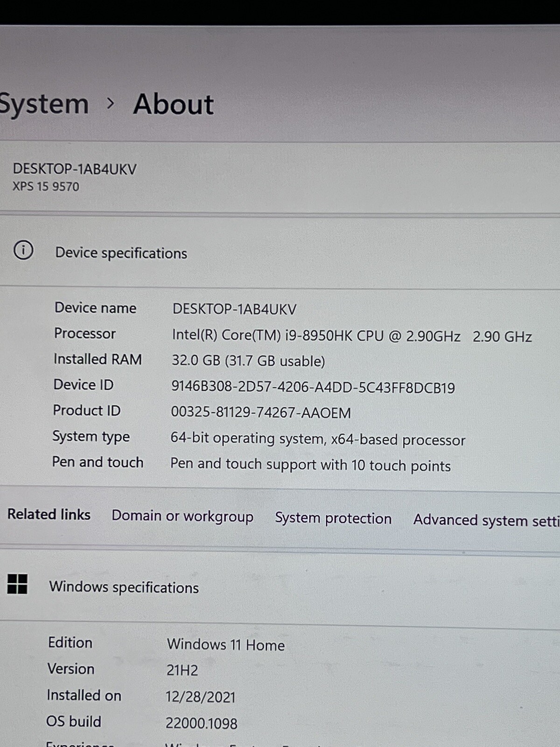The height and width of the screenshot is (747, 560).
Task: Select 64-bit operating system value
Action: click(x=318, y=439)
